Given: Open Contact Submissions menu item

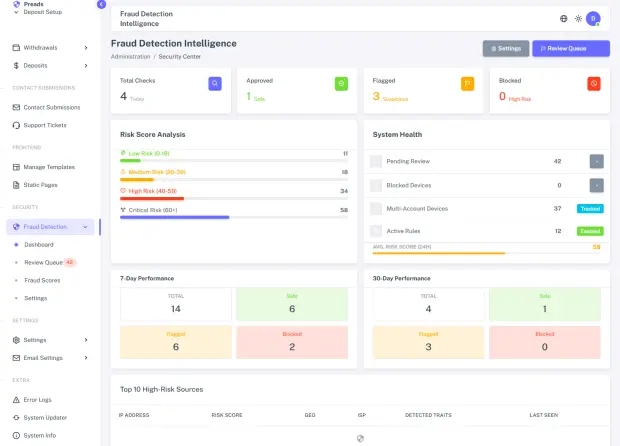Looking at the screenshot, I should point(52,107).
